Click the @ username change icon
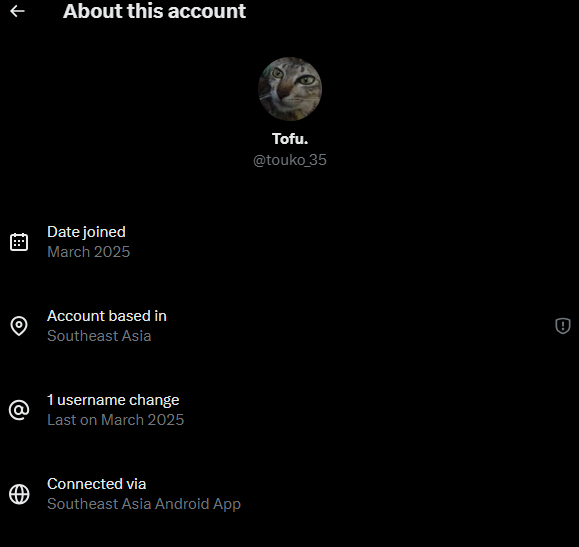 pyautogui.click(x=19, y=410)
